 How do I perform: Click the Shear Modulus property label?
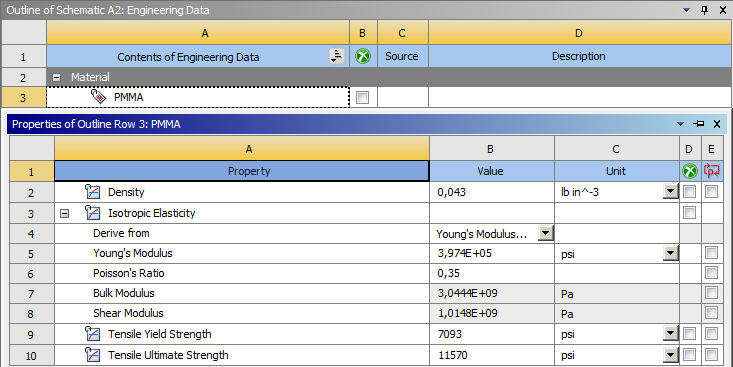click(128, 313)
